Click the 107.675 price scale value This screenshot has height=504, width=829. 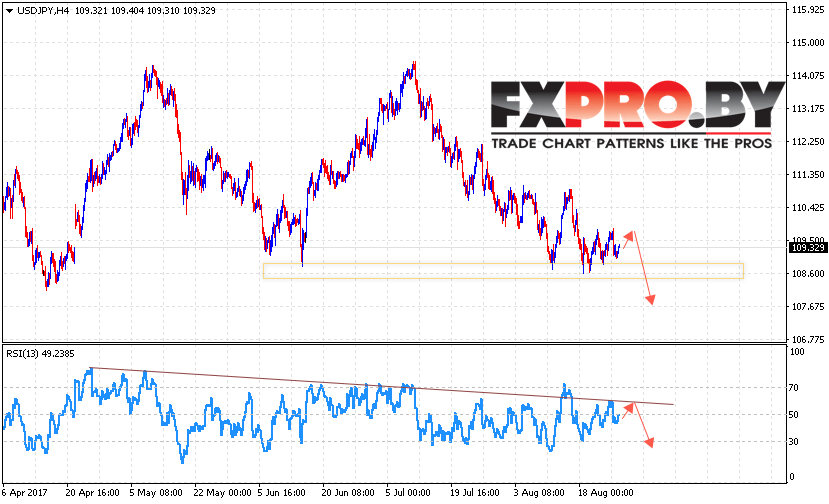(x=808, y=307)
